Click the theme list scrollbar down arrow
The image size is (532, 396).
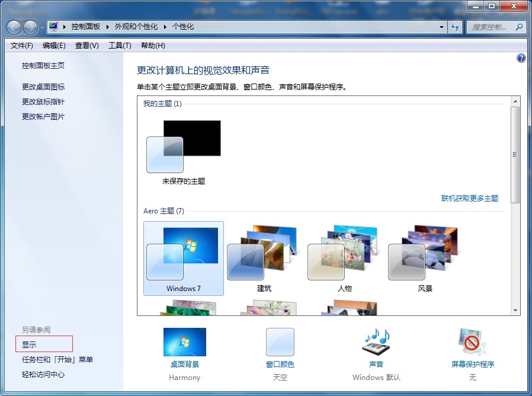(x=515, y=311)
